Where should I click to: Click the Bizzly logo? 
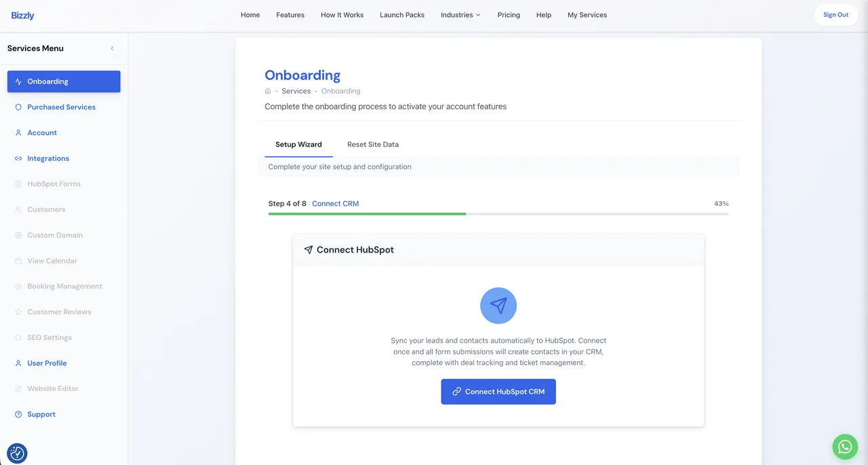pyautogui.click(x=22, y=15)
